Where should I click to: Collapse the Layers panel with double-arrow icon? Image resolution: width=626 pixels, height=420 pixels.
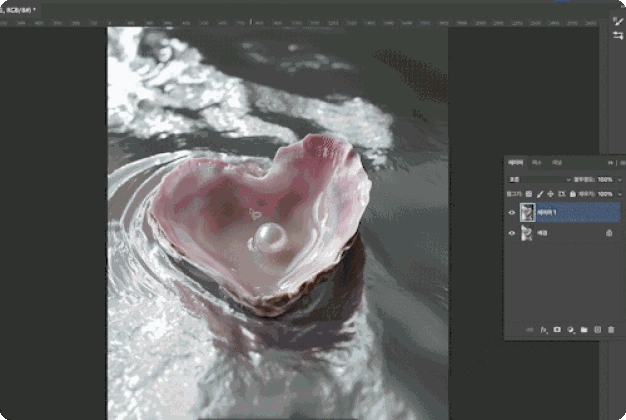click(x=610, y=162)
